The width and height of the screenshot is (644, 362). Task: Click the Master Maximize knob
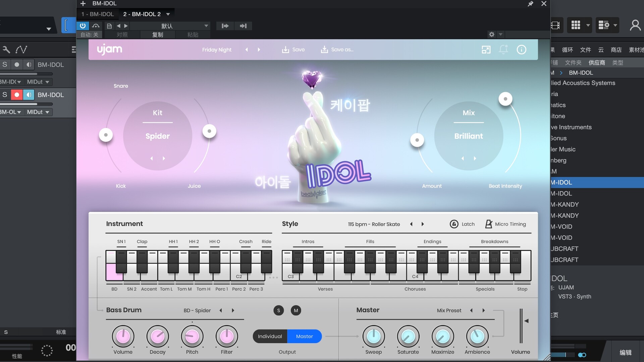[x=443, y=336]
